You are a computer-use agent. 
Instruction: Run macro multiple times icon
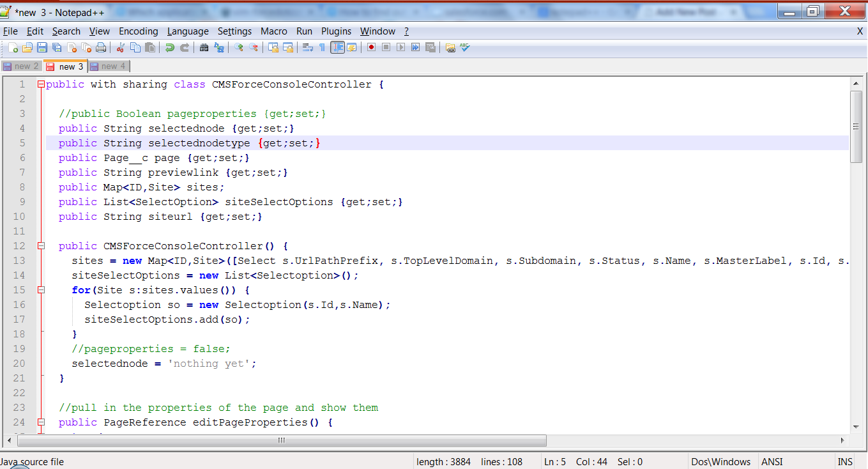pos(415,47)
